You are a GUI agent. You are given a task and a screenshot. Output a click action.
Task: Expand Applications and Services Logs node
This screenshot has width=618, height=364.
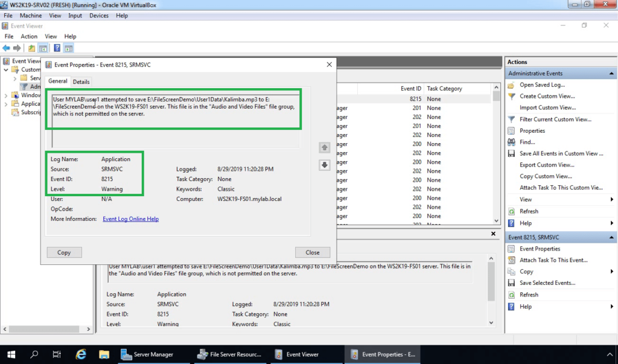pyautogui.click(x=6, y=104)
